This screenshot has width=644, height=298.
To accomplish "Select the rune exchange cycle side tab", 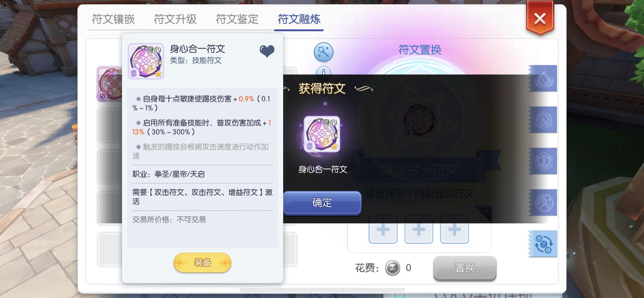I will (543, 244).
